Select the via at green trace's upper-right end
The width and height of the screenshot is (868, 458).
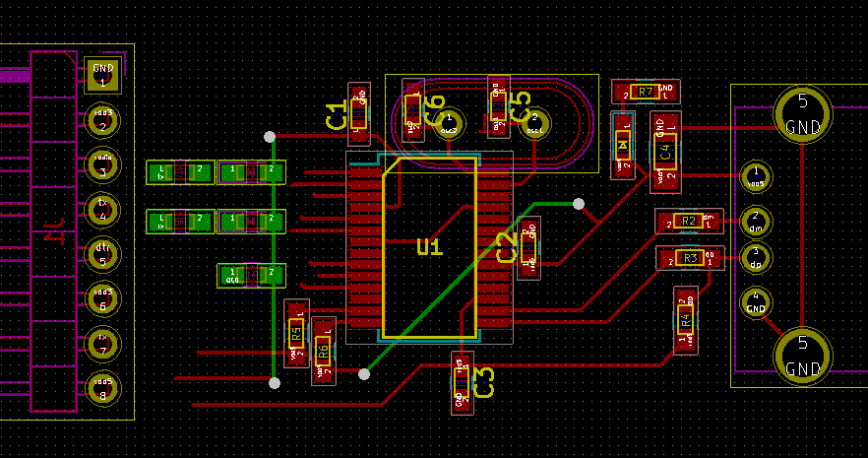(579, 204)
